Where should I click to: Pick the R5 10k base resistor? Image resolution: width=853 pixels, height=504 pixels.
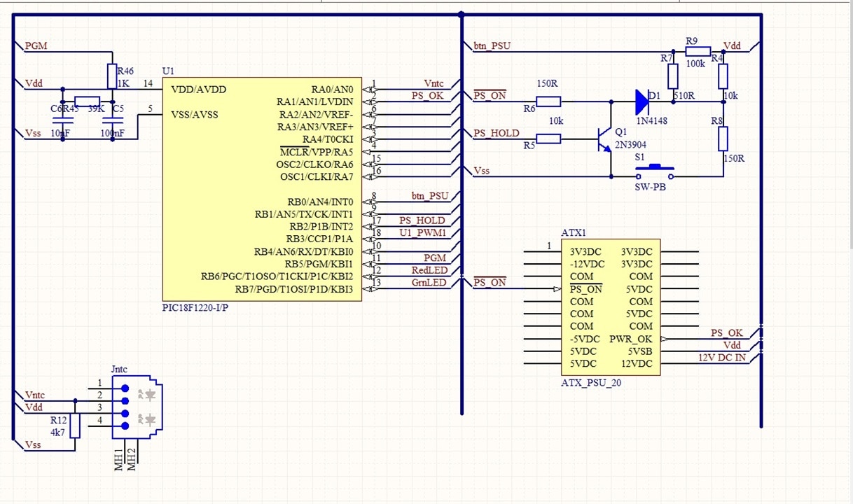(548, 139)
